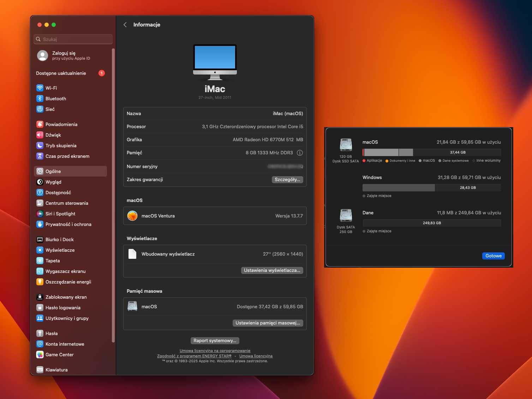Click the 3,1 GHz processor description text
532x399 pixels.
[x=252, y=126]
